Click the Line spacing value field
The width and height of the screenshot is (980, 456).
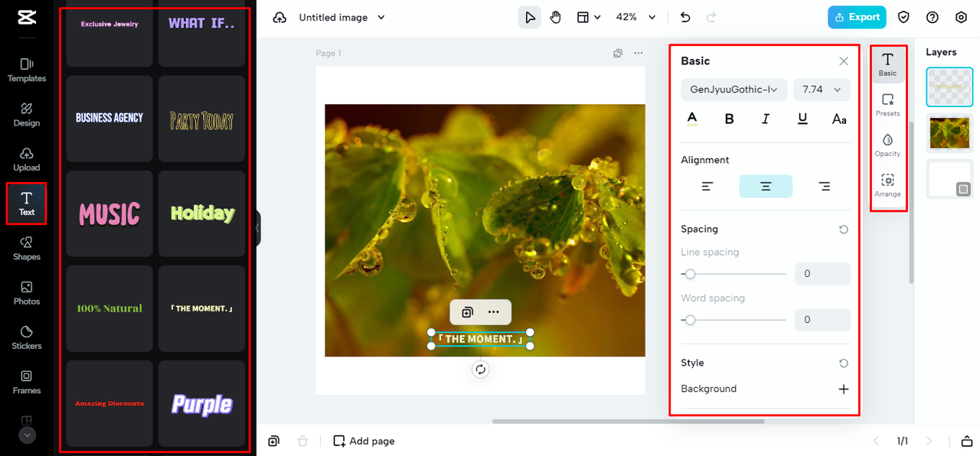coord(822,274)
